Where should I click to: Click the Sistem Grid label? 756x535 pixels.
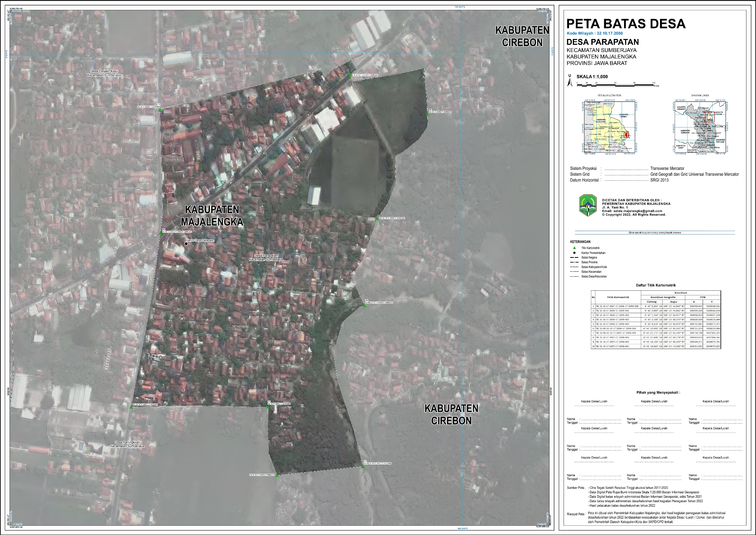(580, 174)
